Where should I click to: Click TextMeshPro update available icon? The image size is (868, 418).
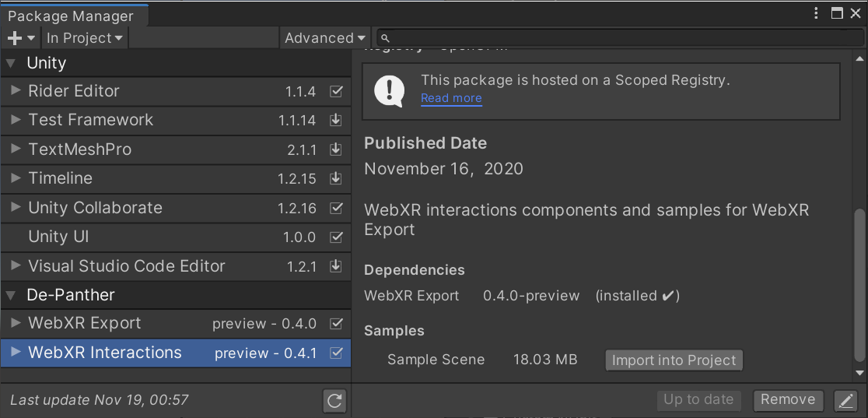(335, 149)
